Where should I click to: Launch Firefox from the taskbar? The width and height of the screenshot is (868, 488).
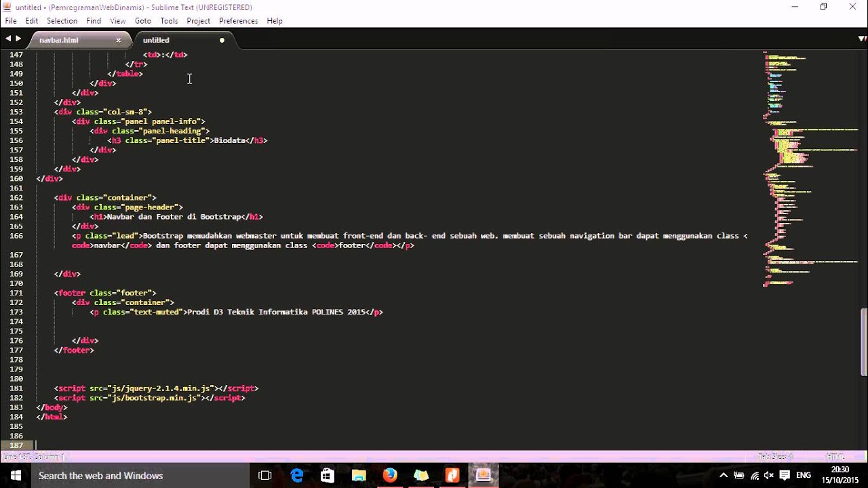coord(390,476)
